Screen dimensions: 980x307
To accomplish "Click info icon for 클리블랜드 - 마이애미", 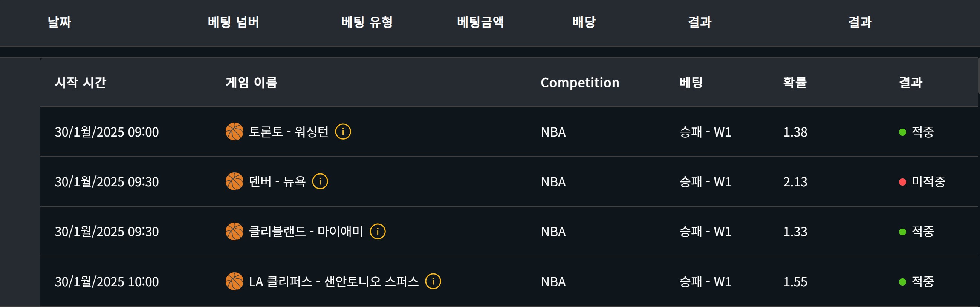I will pos(378,231).
